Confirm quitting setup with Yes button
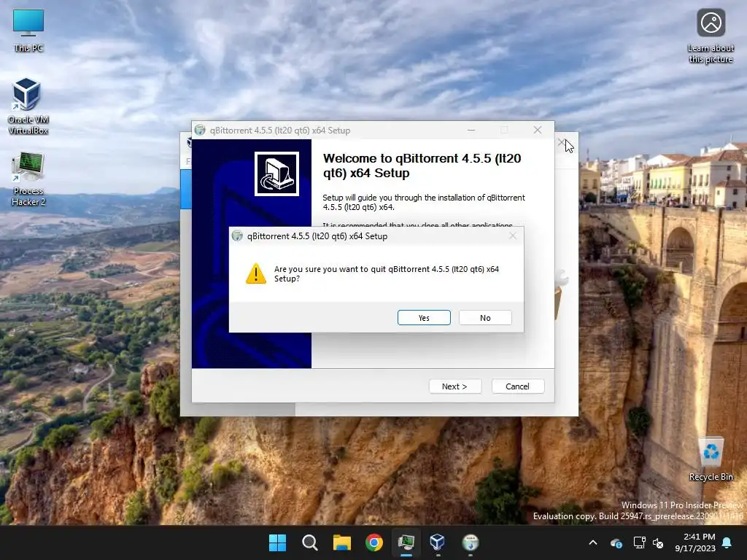The image size is (747, 560). click(x=424, y=318)
